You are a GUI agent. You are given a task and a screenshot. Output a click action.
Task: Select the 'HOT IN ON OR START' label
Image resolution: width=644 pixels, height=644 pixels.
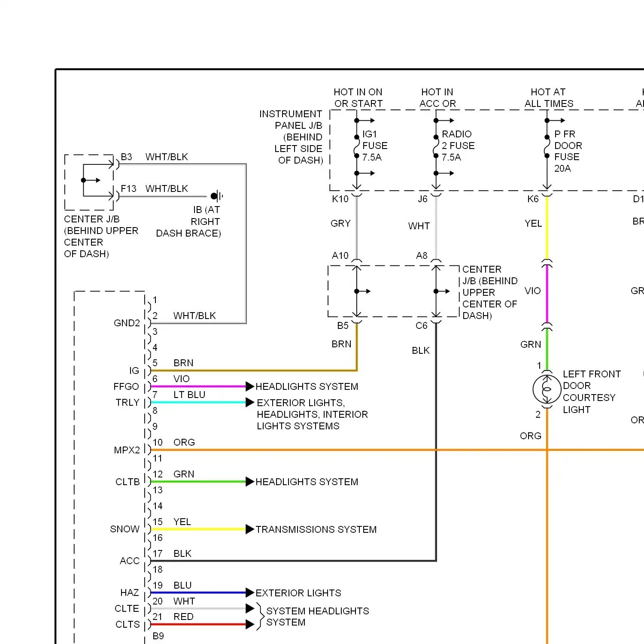coord(358,98)
